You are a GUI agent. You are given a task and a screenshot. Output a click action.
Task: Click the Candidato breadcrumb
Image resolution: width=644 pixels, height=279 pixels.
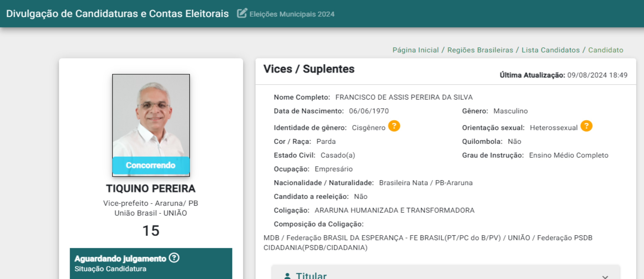click(606, 50)
